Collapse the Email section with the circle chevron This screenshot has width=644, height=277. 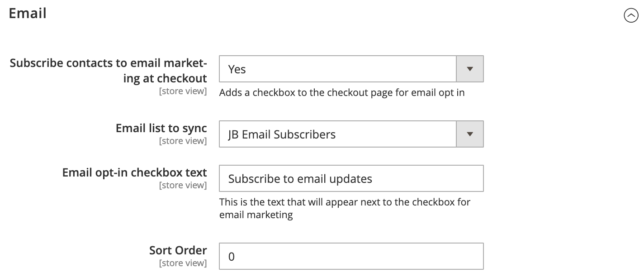coord(630,16)
